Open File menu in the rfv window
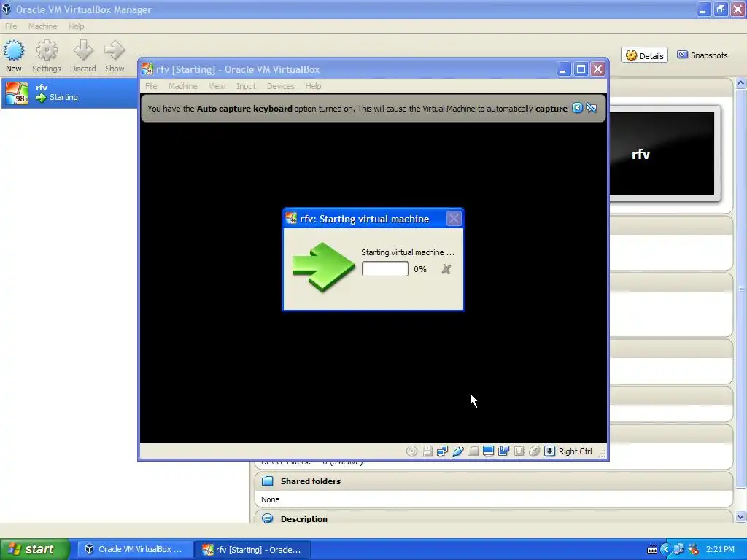This screenshot has height=560, width=747. click(x=151, y=86)
